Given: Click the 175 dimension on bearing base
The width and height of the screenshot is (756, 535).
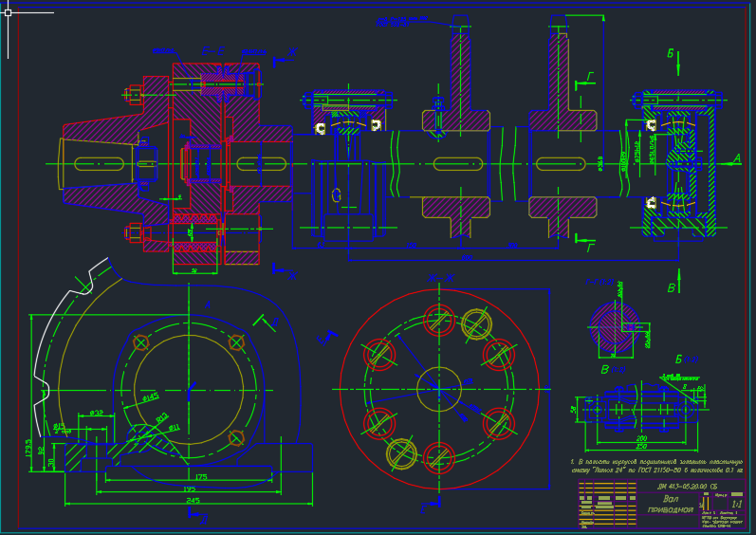Looking at the screenshot, I should click(x=201, y=477).
